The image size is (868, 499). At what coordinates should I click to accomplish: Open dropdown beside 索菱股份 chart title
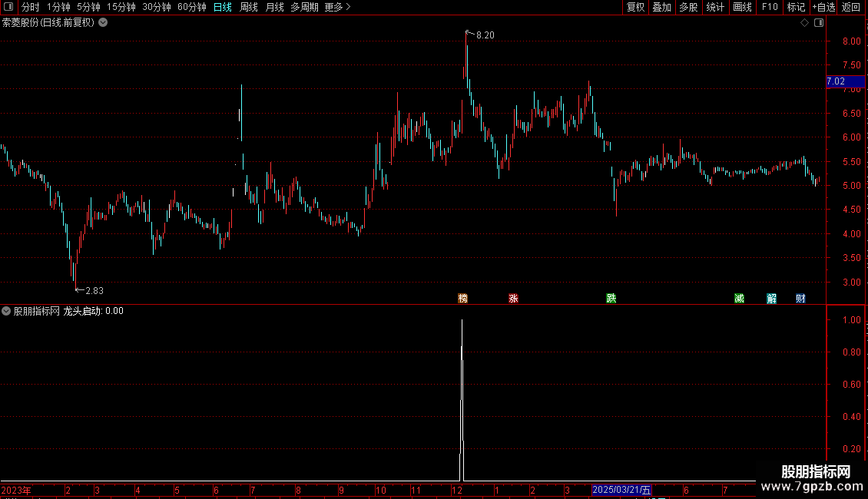[103, 23]
